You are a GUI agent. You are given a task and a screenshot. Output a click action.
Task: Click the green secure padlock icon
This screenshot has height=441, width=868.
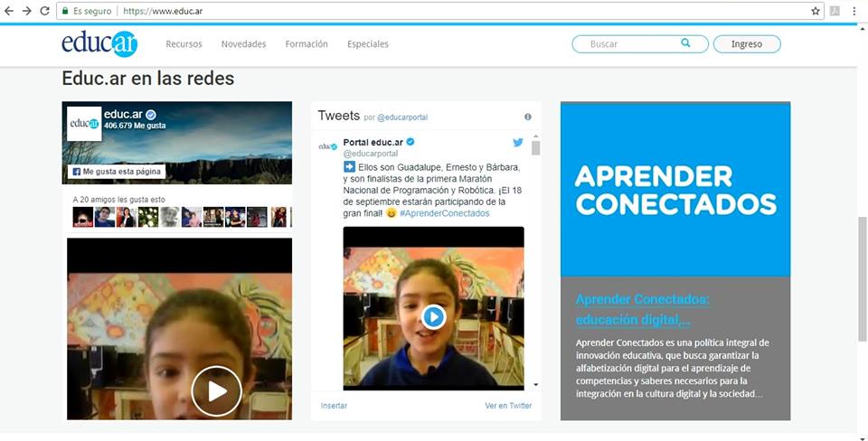65,11
